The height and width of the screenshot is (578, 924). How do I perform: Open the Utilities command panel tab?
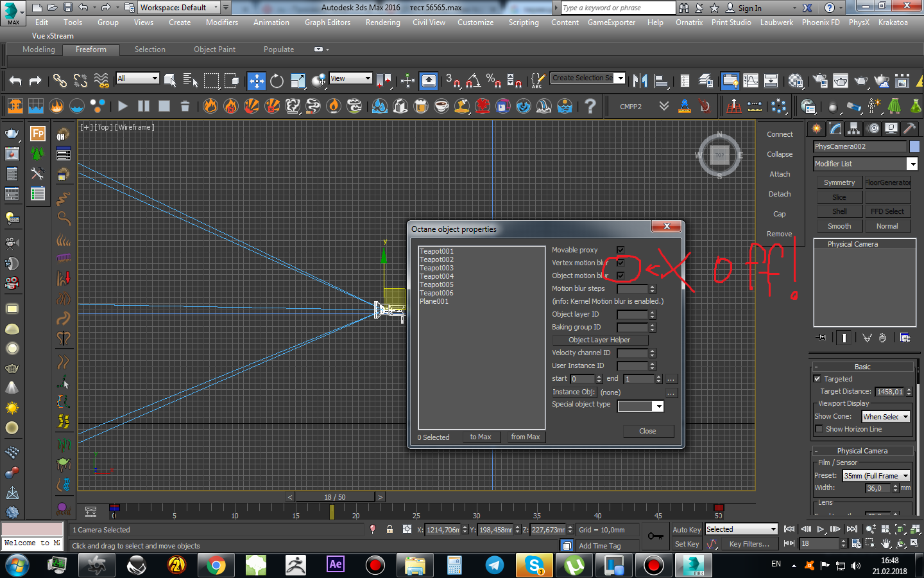[x=909, y=128]
